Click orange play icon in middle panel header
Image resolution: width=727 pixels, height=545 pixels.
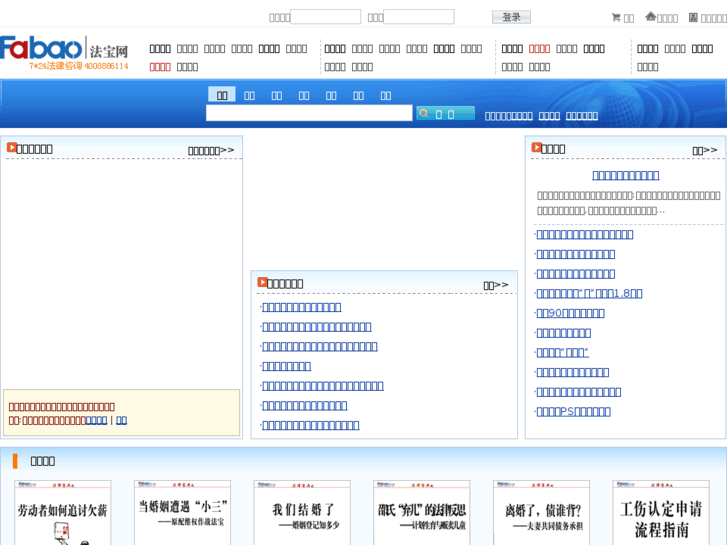(262, 282)
